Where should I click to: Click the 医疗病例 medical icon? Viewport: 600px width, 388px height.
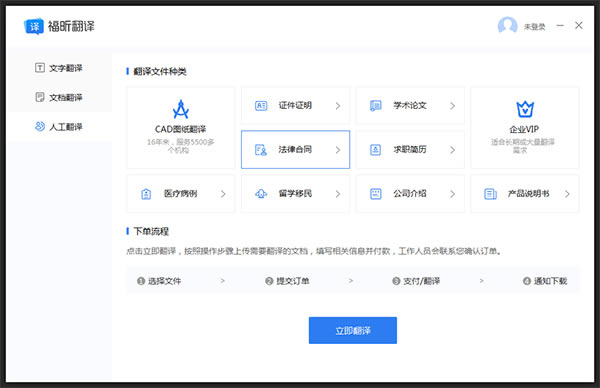146,194
